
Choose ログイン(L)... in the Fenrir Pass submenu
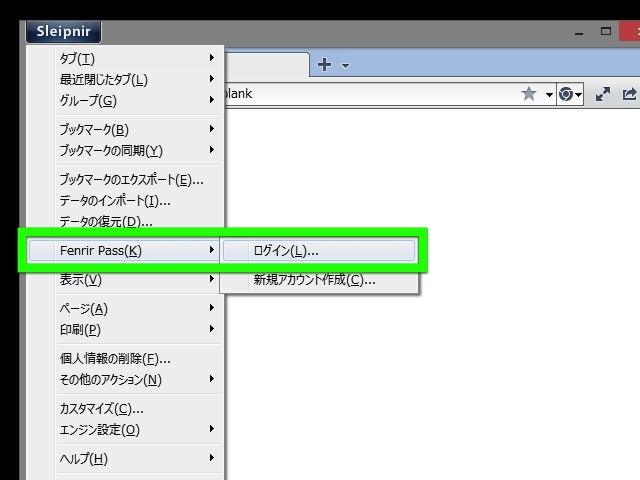pyautogui.click(x=319, y=251)
